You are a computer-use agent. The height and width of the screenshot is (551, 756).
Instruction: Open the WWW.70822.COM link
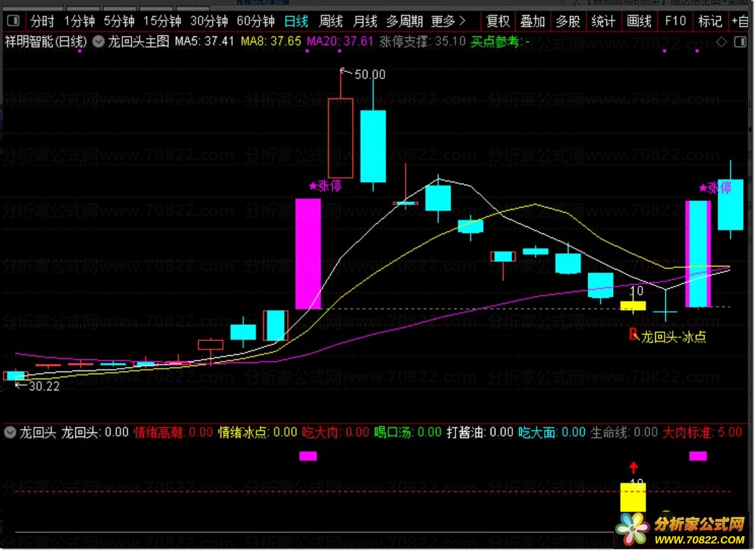[700, 540]
